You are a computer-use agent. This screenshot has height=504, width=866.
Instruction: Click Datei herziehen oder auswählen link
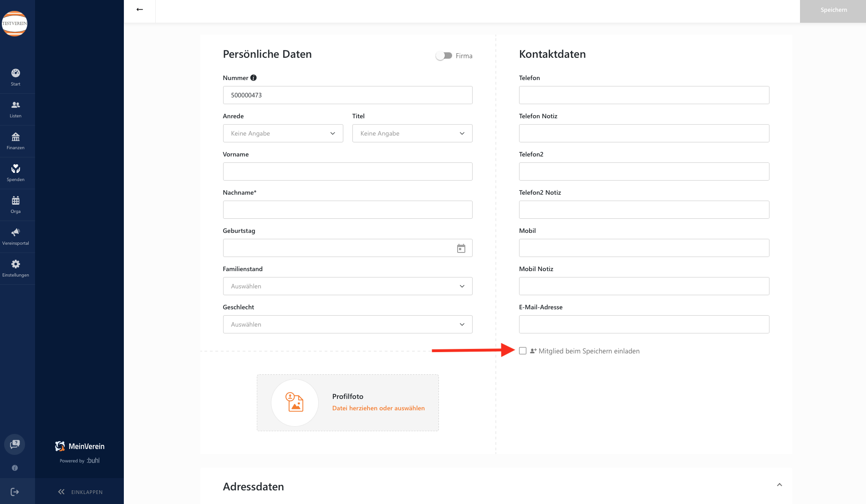pos(378,408)
